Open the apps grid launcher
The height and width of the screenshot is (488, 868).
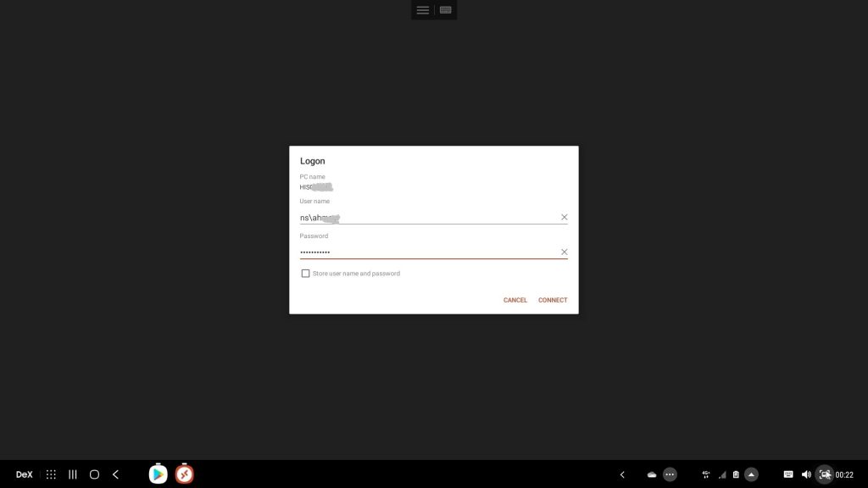coord(51,474)
